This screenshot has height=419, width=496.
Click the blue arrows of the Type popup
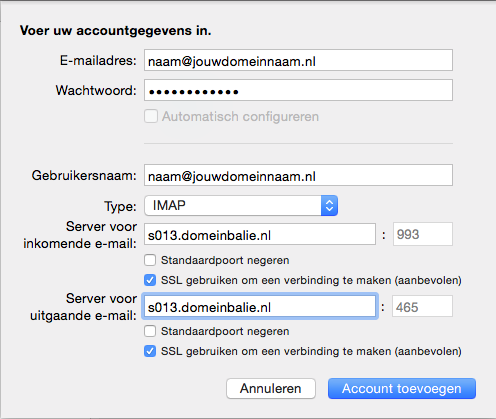(329, 206)
